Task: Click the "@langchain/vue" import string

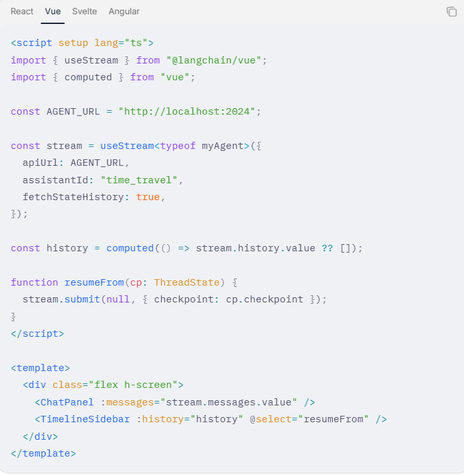Action: click(214, 60)
